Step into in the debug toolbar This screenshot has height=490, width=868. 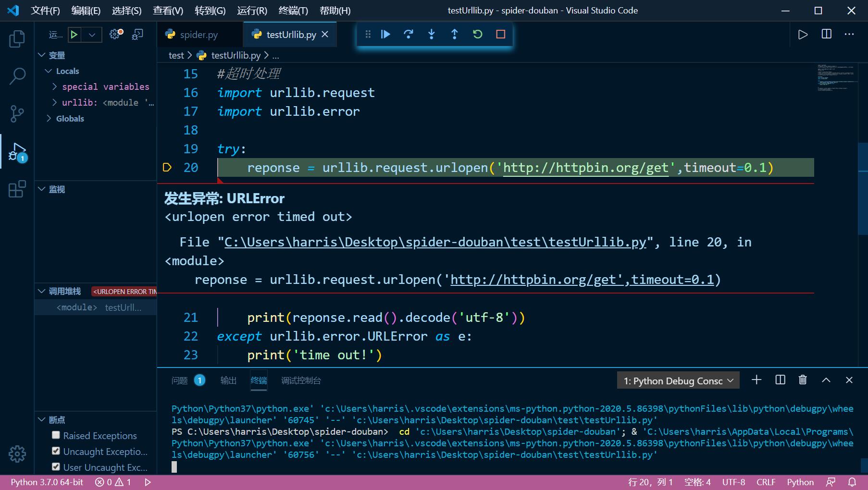[x=432, y=34]
